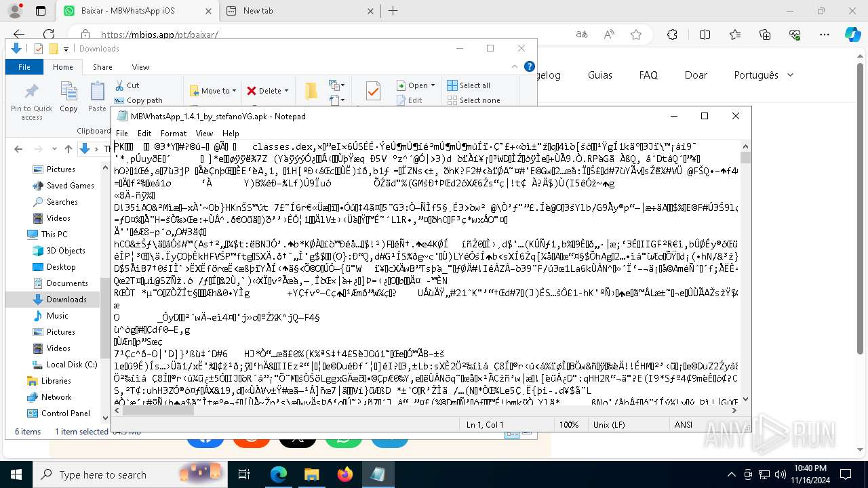Open Notepad Help menu
This screenshot has height=488, width=868.
(231, 134)
